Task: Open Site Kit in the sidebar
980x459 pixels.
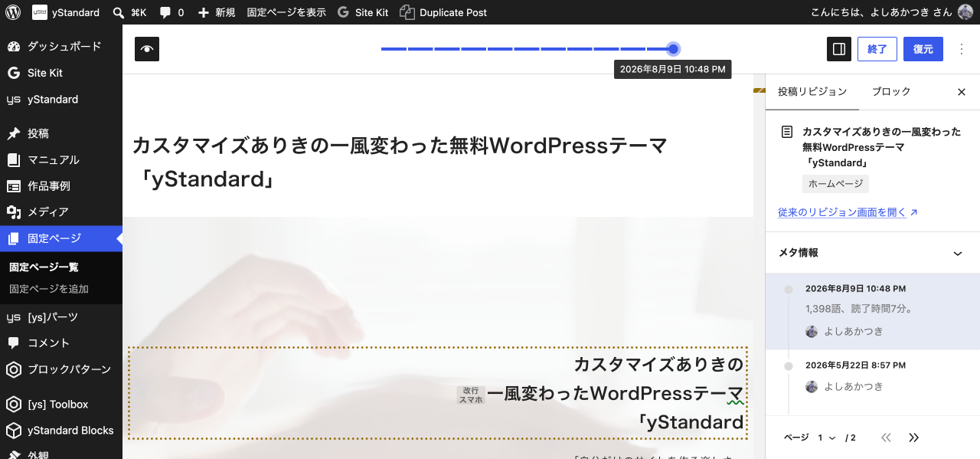Action: click(61, 73)
